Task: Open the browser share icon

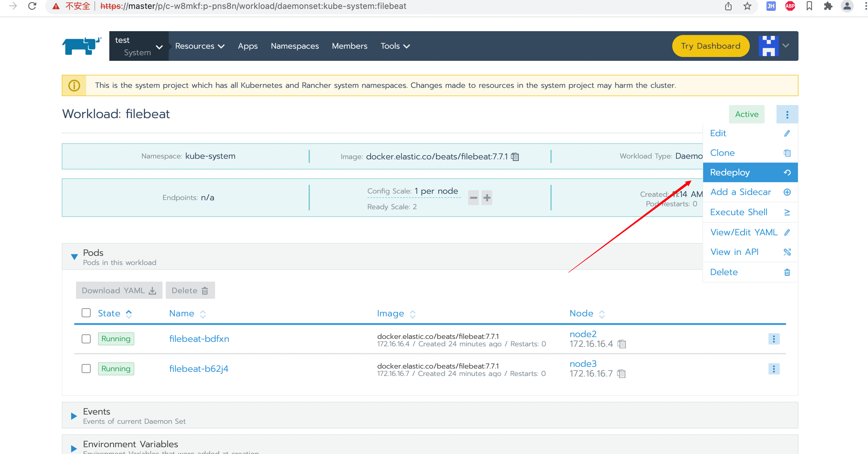Action: pos(728,6)
